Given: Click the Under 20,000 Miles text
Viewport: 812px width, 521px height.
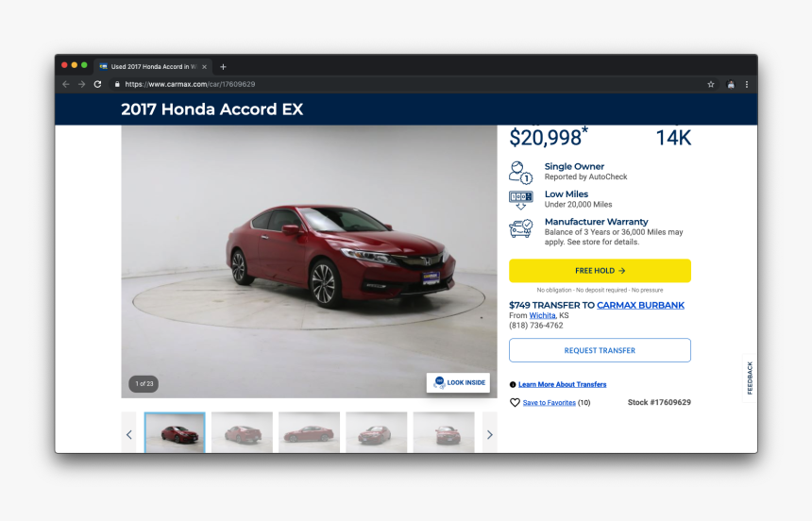Looking at the screenshot, I should 578,205.
